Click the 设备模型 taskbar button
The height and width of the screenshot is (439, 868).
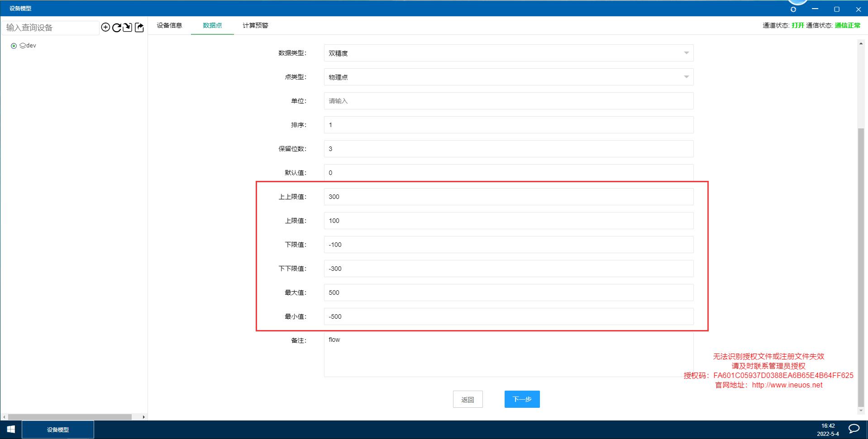pyautogui.click(x=58, y=430)
